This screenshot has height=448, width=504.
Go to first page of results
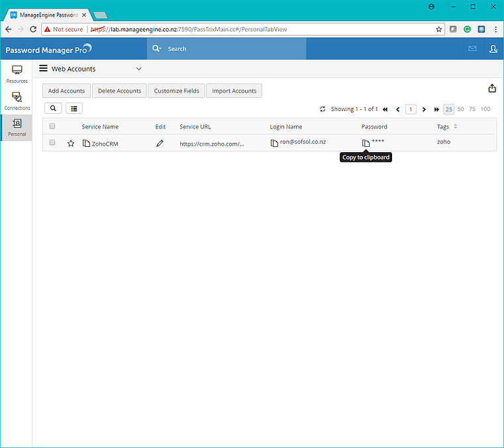click(x=385, y=109)
